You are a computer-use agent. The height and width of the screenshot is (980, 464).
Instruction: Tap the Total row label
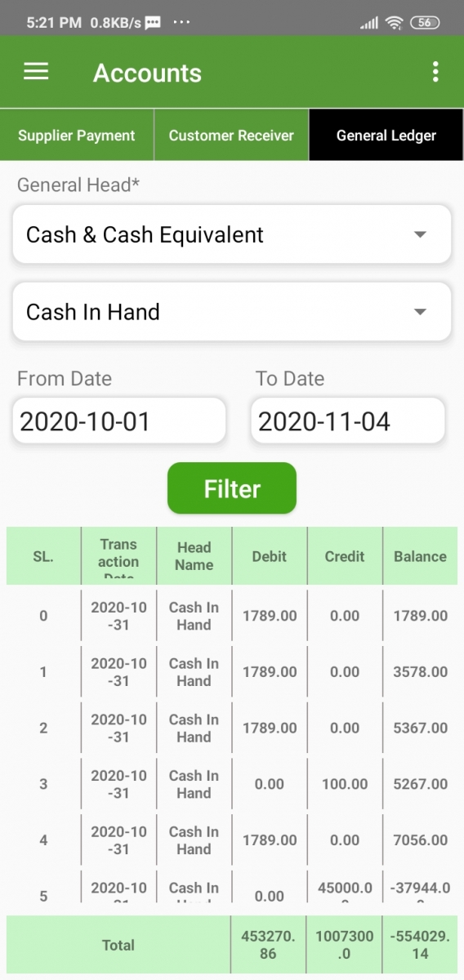pyautogui.click(x=118, y=945)
